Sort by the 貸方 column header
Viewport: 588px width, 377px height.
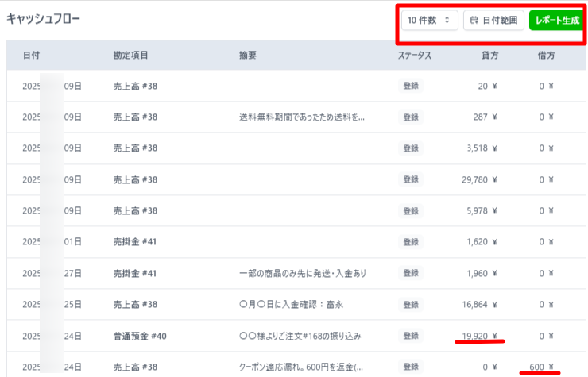[x=489, y=56]
